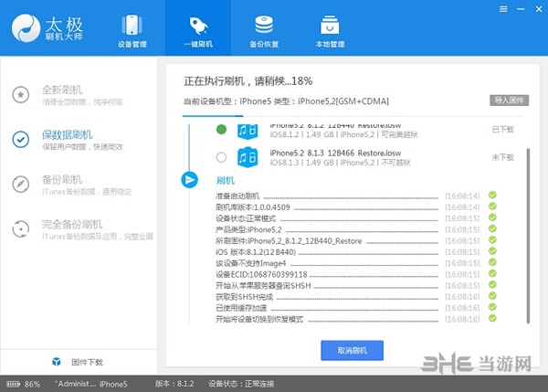Viewport: 548px width, 392px height.
Task: Open the 本地管理 box icon
Action: click(x=330, y=25)
